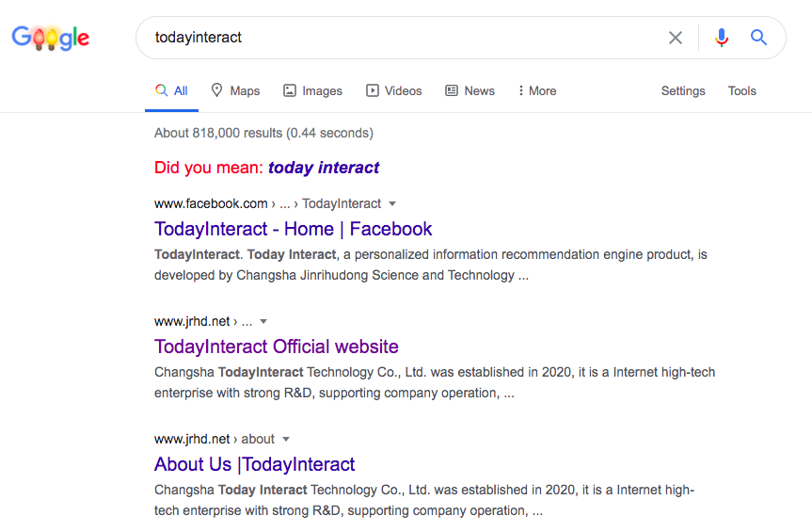Click the 'today interact' suggested spelling link
Image resolution: width=812 pixels, height=532 pixels.
point(324,168)
